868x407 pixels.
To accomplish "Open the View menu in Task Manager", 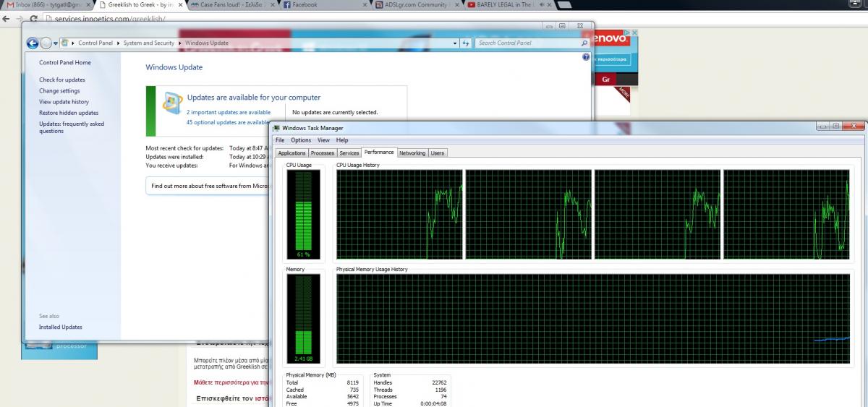I will coord(323,140).
